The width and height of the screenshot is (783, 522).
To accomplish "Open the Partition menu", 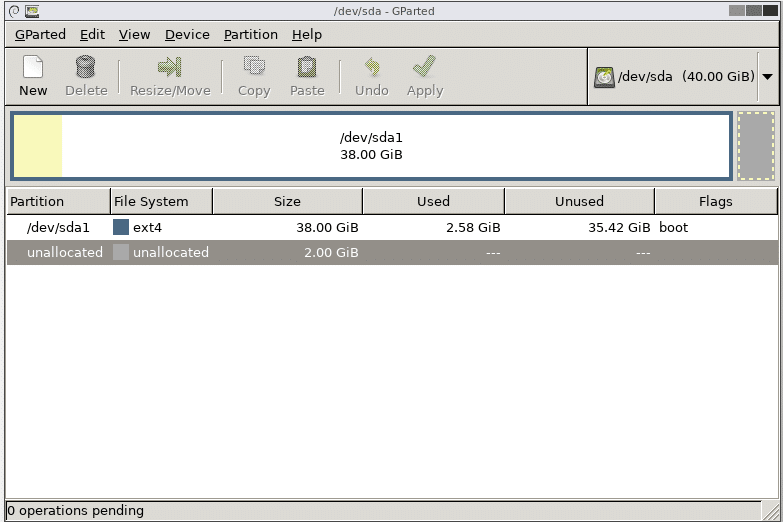I will point(250,34).
